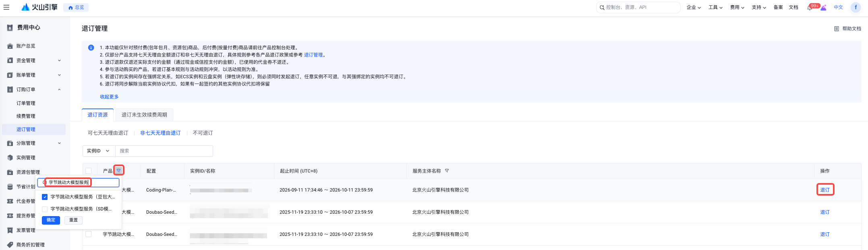The width and height of the screenshot is (868, 250).
Task: Open the user avatar 'f' menu
Action: [856, 7]
